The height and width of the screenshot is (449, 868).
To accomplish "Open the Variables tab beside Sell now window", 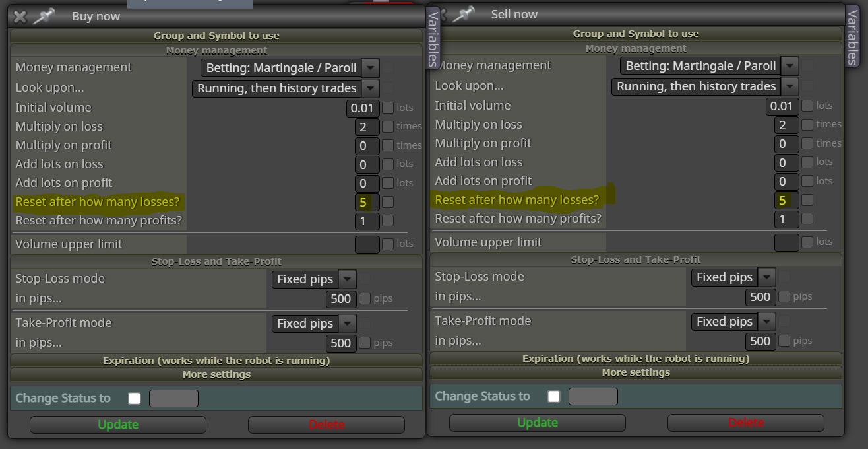I will [852, 38].
